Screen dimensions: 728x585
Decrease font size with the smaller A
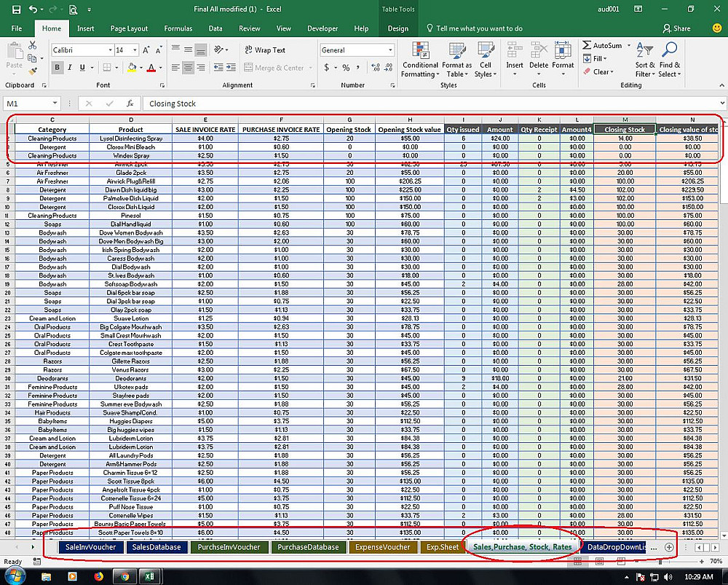click(x=159, y=50)
